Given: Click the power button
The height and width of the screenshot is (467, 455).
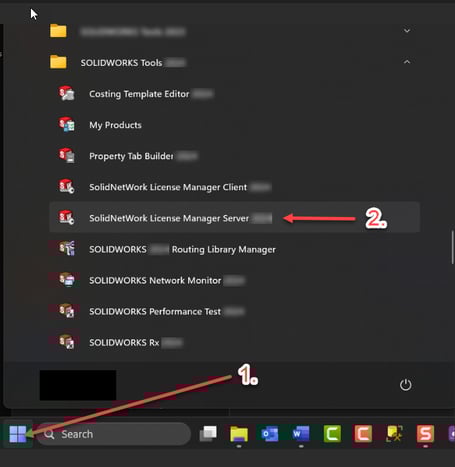Looking at the screenshot, I should (x=405, y=385).
